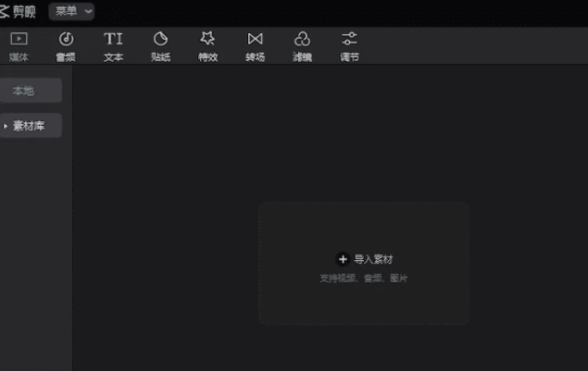Open the 特效 (Effects) star icon
588x371 pixels.
tap(207, 39)
